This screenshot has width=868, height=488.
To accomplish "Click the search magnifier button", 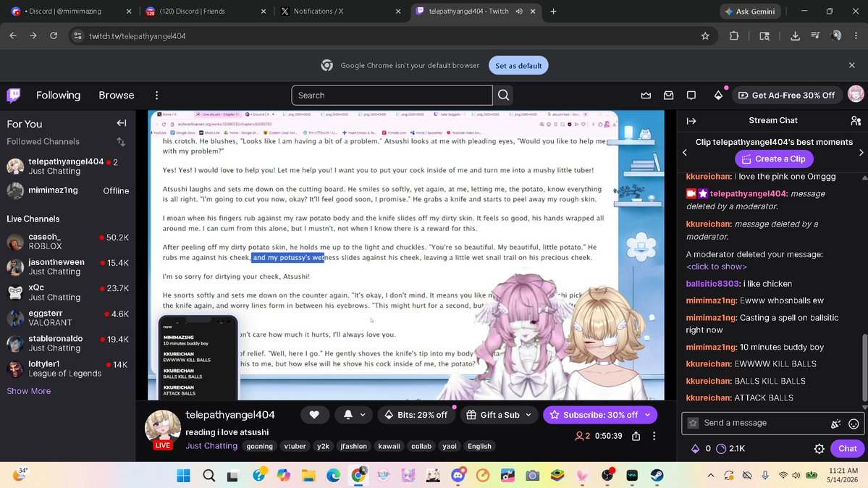I will coord(503,96).
